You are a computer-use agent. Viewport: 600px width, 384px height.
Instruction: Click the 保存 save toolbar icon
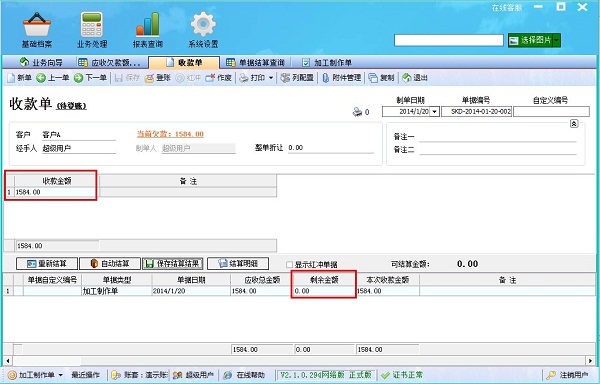point(127,78)
